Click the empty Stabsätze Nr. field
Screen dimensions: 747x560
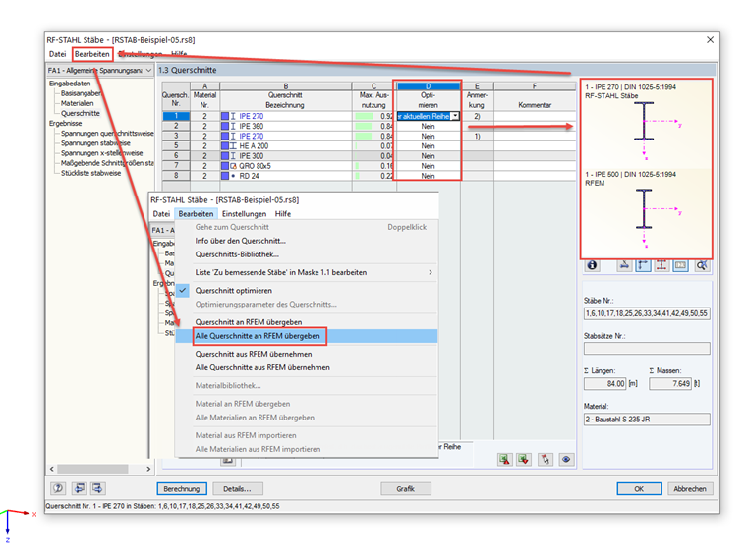pyautogui.click(x=647, y=349)
